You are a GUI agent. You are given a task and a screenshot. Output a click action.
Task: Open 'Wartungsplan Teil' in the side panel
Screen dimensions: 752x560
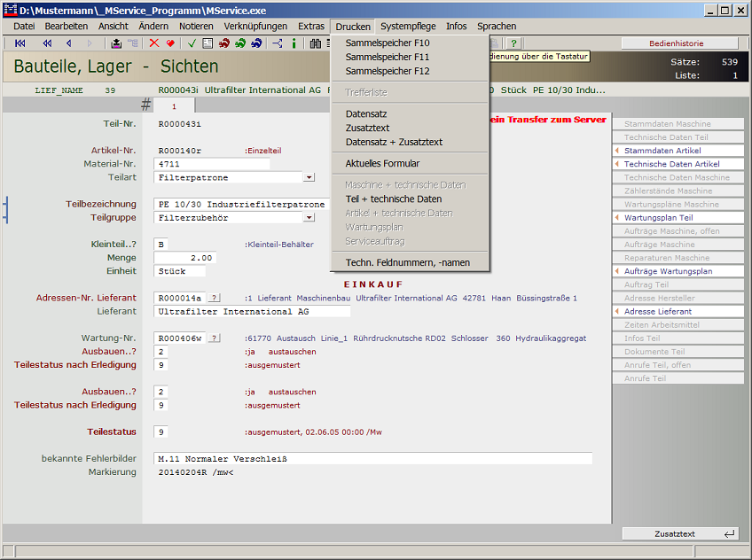[x=678, y=218]
